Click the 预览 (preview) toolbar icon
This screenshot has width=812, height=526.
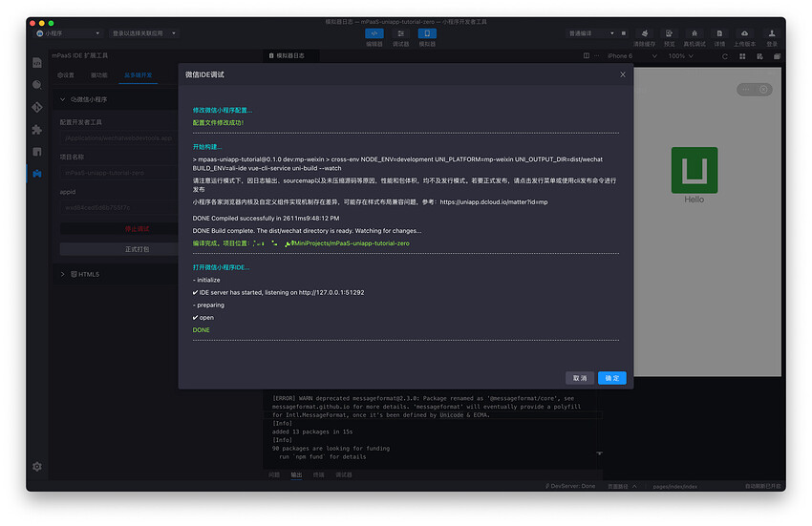(670, 33)
